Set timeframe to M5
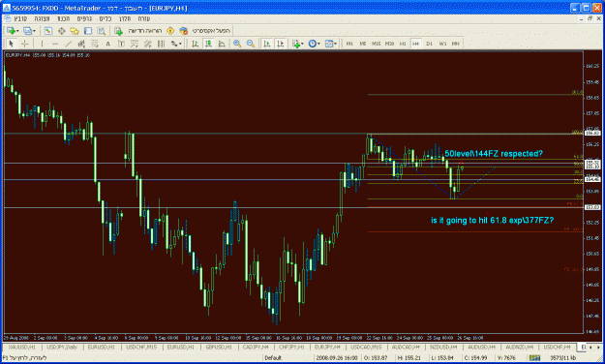The image size is (605, 364). point(363,44)
